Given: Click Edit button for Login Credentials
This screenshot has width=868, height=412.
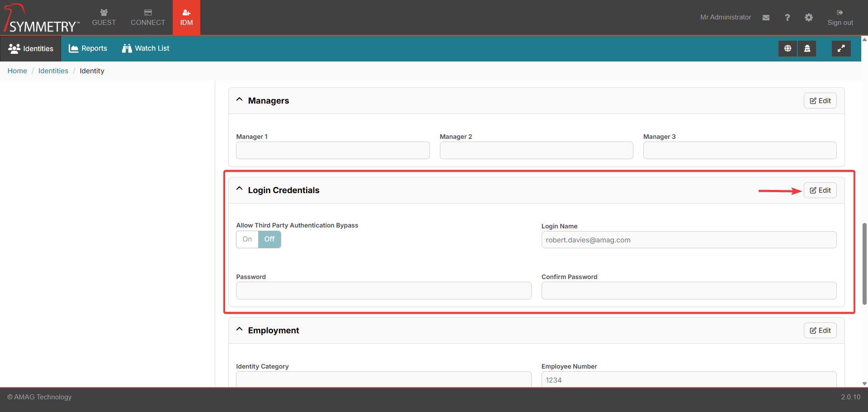Looking at the screenshot, I should coord(820,190).
